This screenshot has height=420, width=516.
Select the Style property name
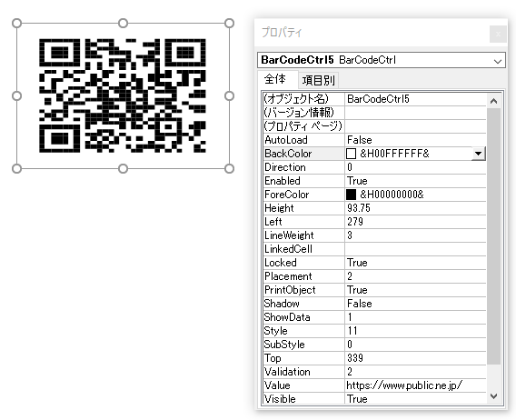(x=303, y=331)
